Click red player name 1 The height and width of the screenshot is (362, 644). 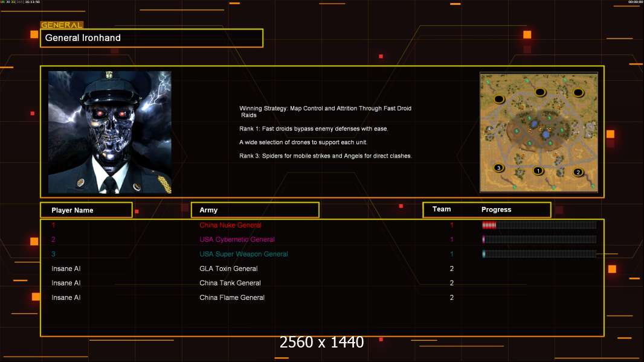click(53, 225)
